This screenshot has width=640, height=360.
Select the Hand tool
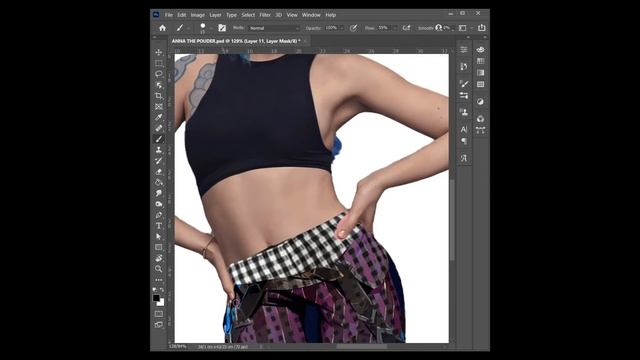[x=159, y=258]
